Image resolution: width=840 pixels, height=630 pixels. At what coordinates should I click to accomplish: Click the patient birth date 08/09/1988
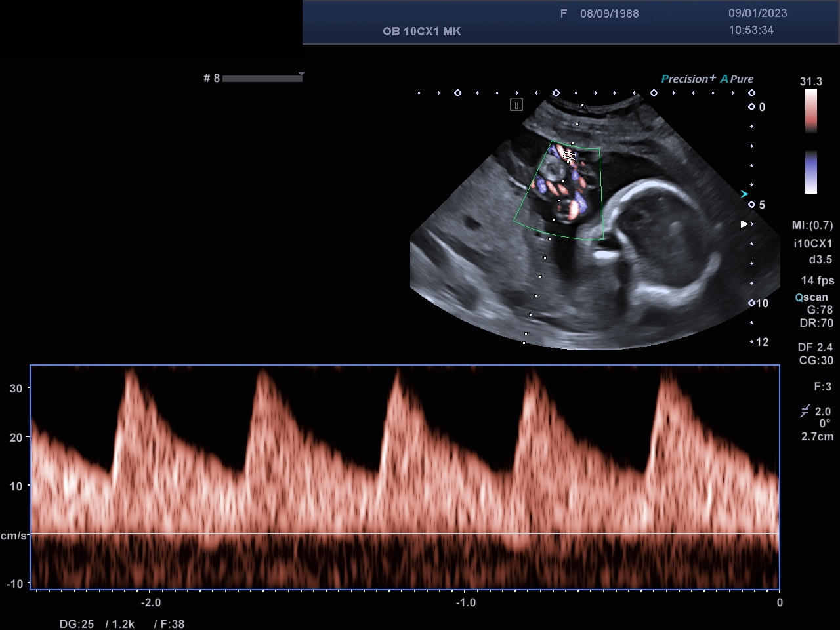click(x=609, y=14)
